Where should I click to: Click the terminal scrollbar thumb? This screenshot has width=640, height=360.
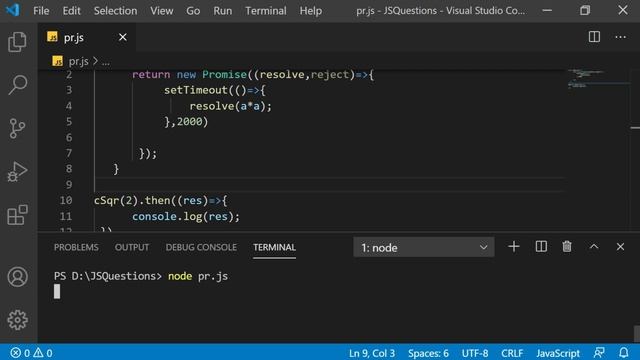(x=637, y=333)
